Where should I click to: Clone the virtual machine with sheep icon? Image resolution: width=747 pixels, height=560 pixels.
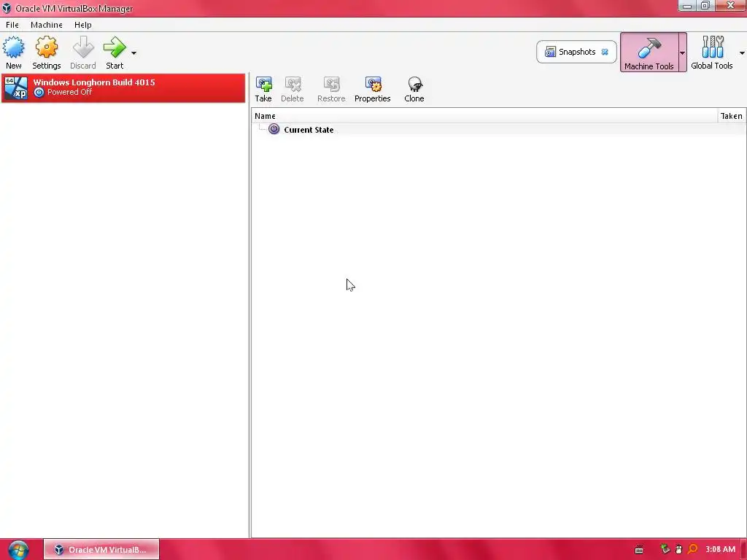[x=414, y=89]
